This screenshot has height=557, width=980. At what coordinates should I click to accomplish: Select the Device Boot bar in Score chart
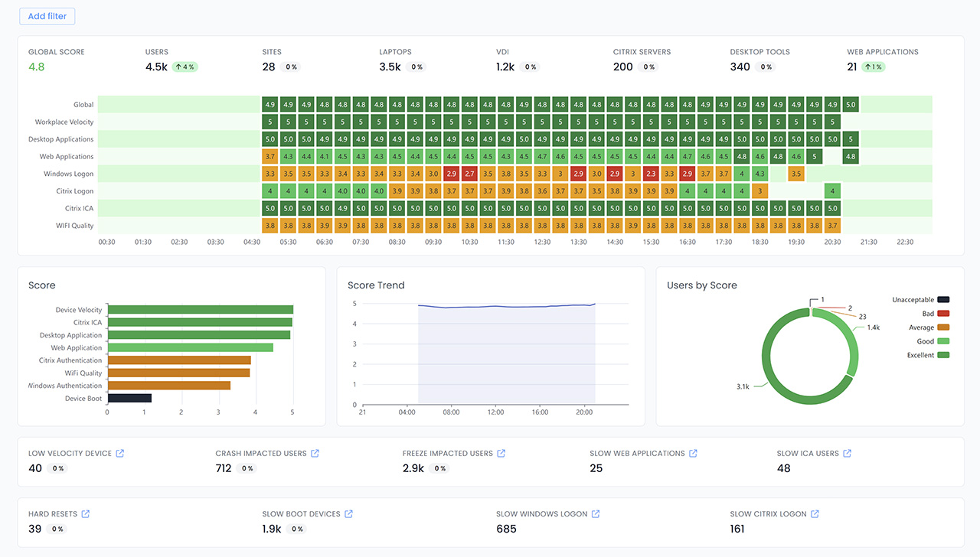point(129,398)
